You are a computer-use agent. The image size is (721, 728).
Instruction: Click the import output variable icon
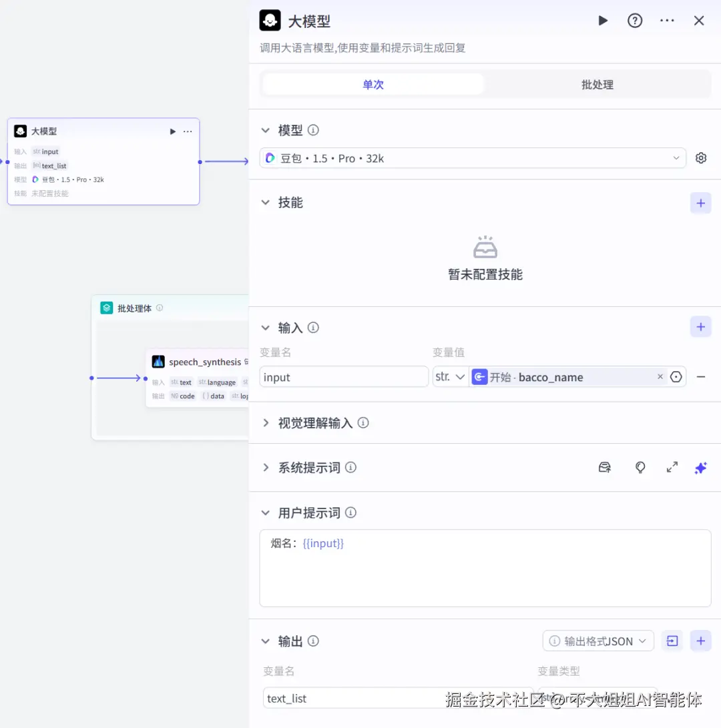(672, 641)
